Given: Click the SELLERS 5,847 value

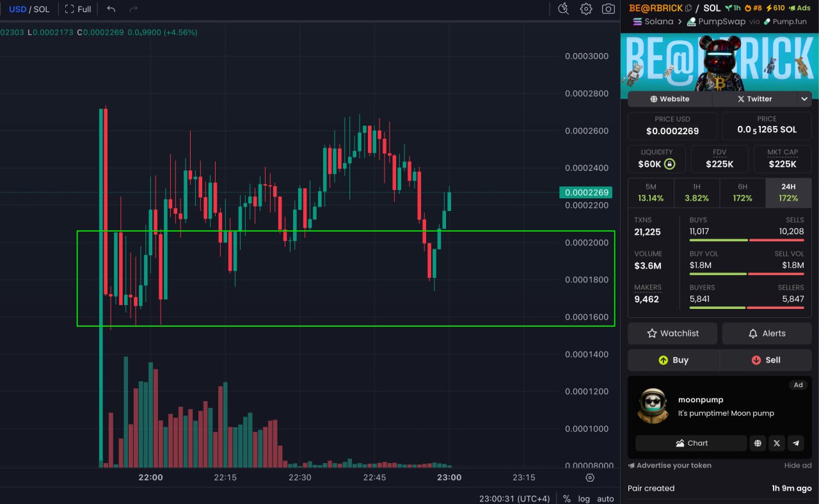Looking at the screenshot, I should (x=793, y=299).
